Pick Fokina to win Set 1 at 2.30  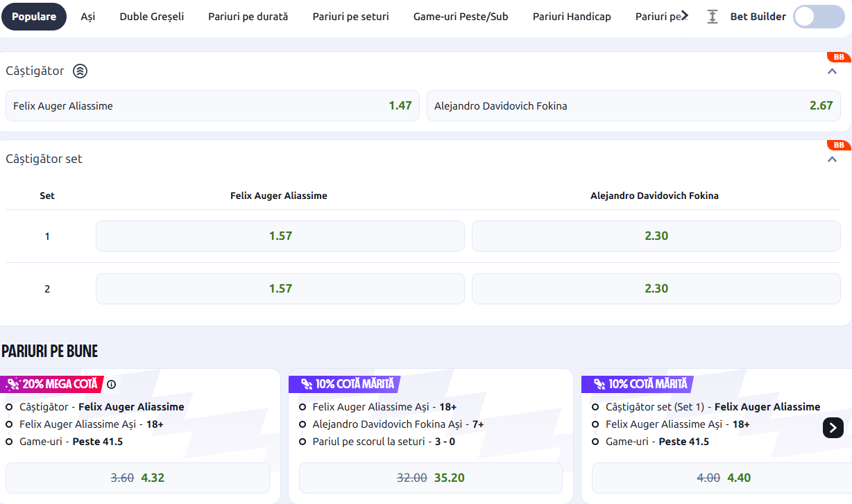click(656, 236)
